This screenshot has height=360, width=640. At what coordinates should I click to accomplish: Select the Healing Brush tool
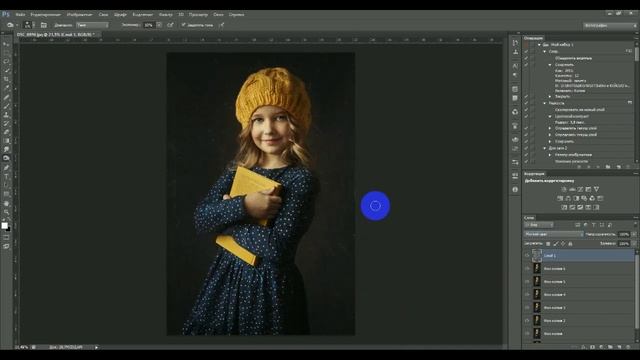tap(6, 97)
